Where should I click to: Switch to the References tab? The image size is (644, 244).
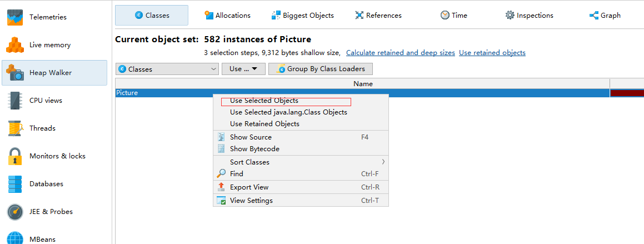(x=378, y=16)
